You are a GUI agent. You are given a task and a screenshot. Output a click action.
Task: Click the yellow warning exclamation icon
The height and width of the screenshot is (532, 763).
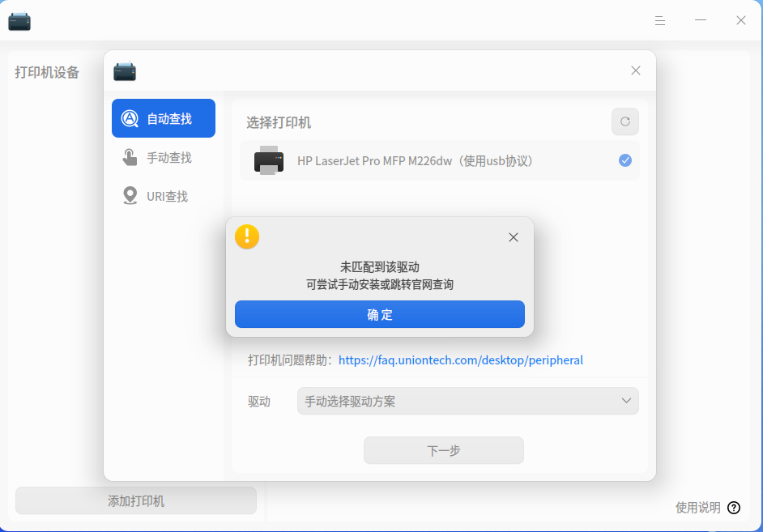247,236
